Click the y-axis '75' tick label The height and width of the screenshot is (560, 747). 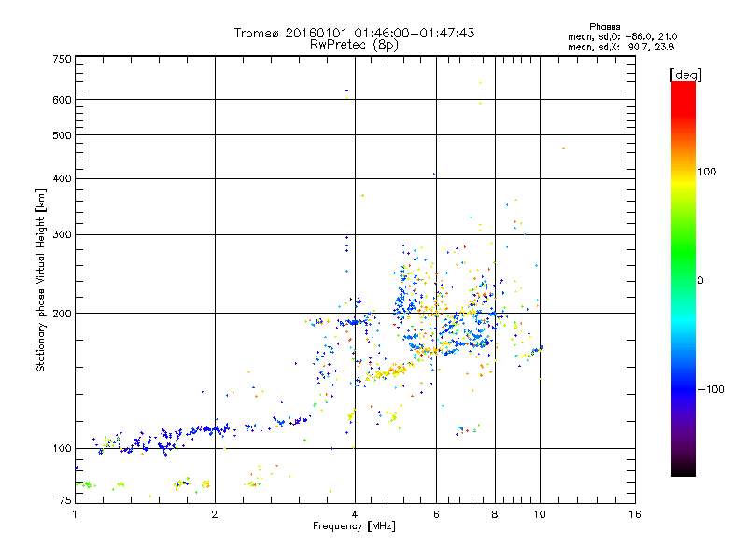coord(65,500)
